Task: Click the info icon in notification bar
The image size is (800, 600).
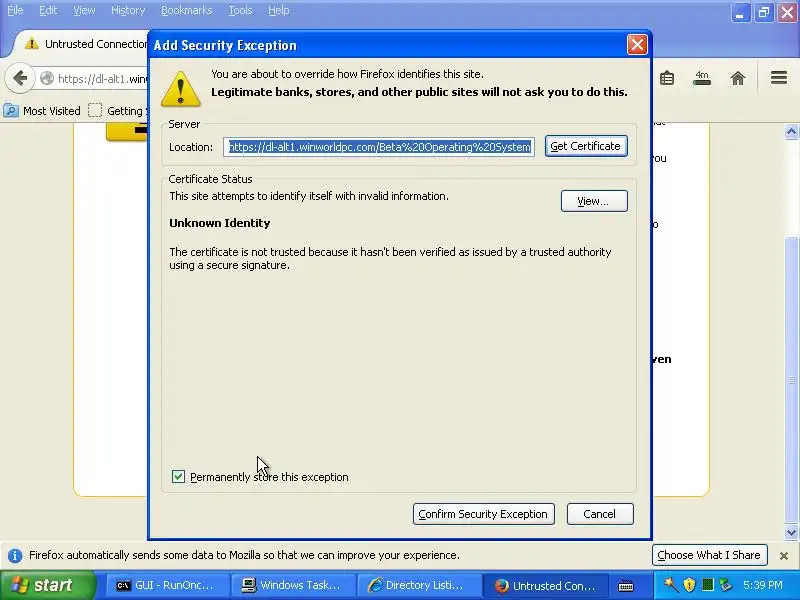Action: tap(15, 555)
